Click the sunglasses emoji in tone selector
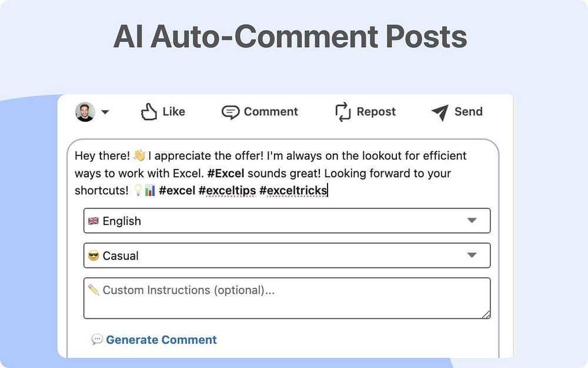This screenshot has height=368, width=588. (93, 256)
